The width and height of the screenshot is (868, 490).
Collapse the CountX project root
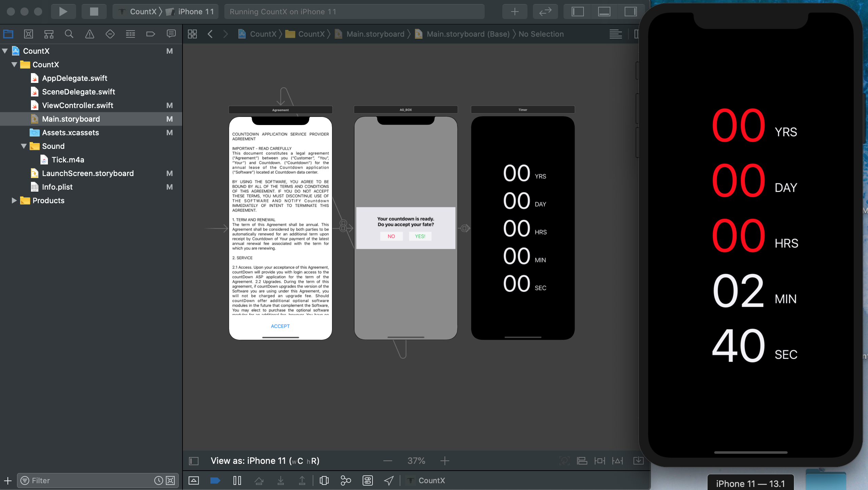(x=5, y=51)
